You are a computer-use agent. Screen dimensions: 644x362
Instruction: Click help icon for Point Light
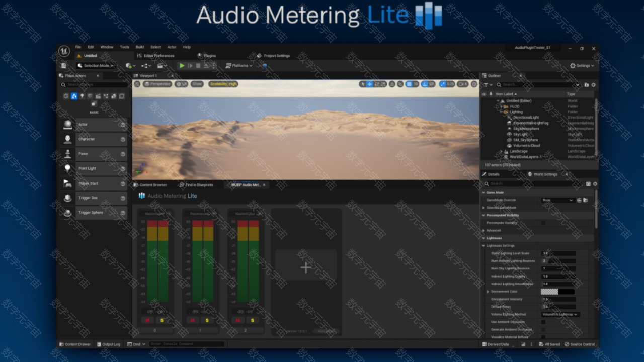click(x=123, y=168)
